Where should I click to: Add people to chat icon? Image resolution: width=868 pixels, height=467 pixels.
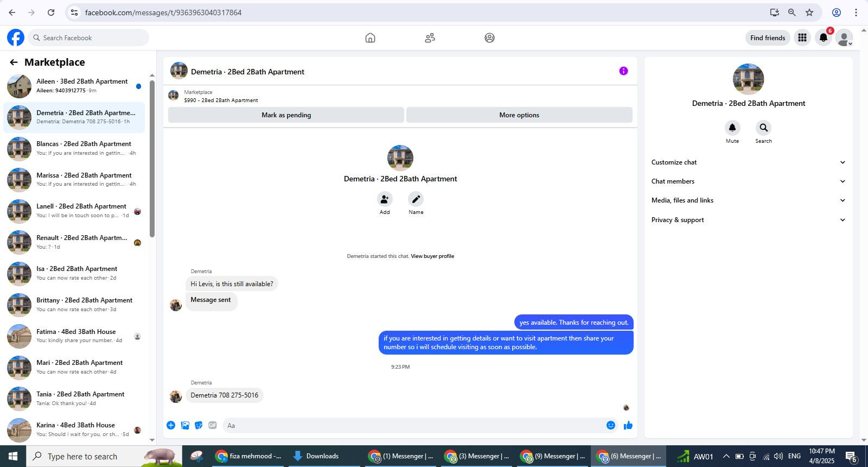[385, 199]
